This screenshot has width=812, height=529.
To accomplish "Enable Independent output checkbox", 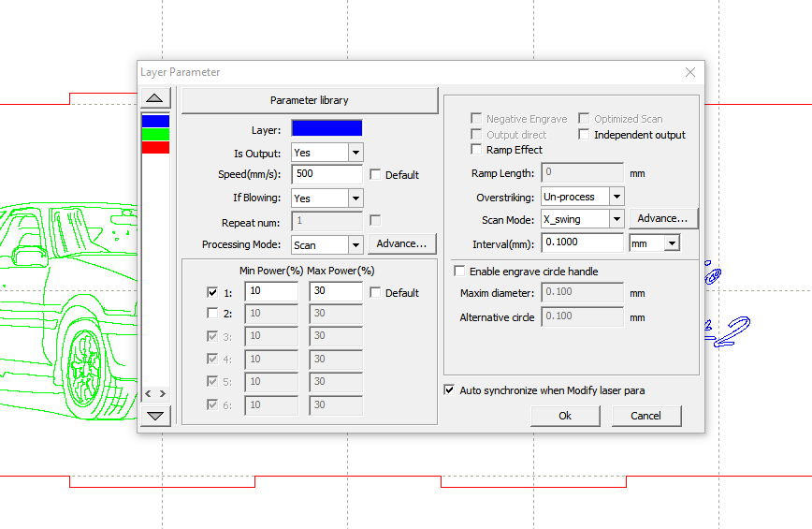I will pos(584,135).
